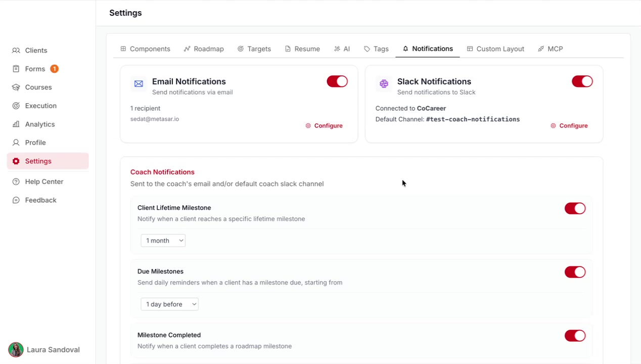
Task: Click the Courses graduation cap icon
Action: 16,87
